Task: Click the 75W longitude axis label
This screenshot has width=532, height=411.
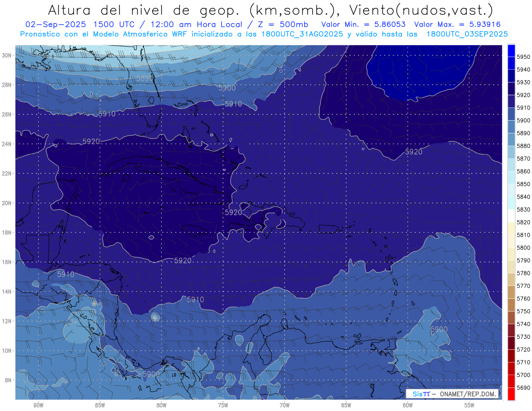Action: 223,405
